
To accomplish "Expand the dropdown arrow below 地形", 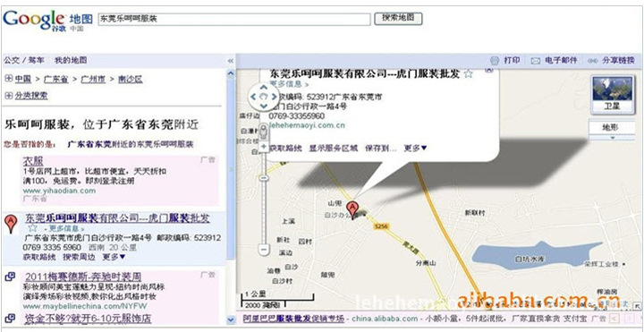I will [612, 138].
